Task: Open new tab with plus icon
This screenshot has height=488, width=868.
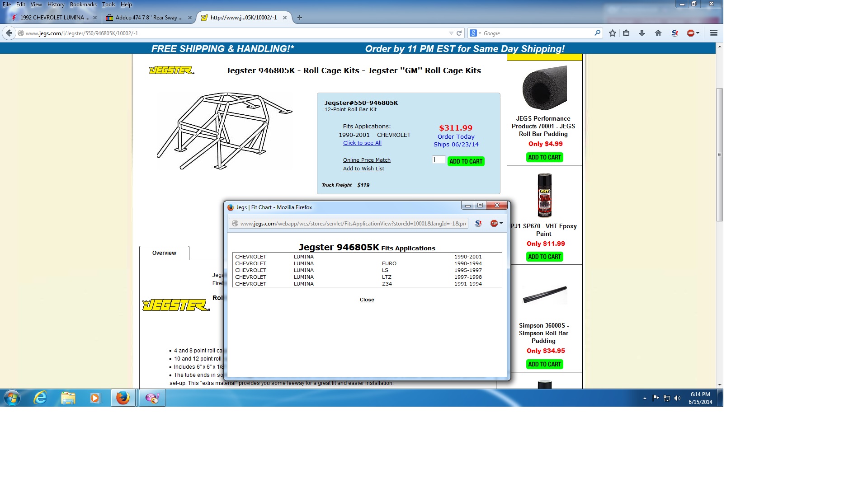Action: pyautogui.click(x=300, y=18)
